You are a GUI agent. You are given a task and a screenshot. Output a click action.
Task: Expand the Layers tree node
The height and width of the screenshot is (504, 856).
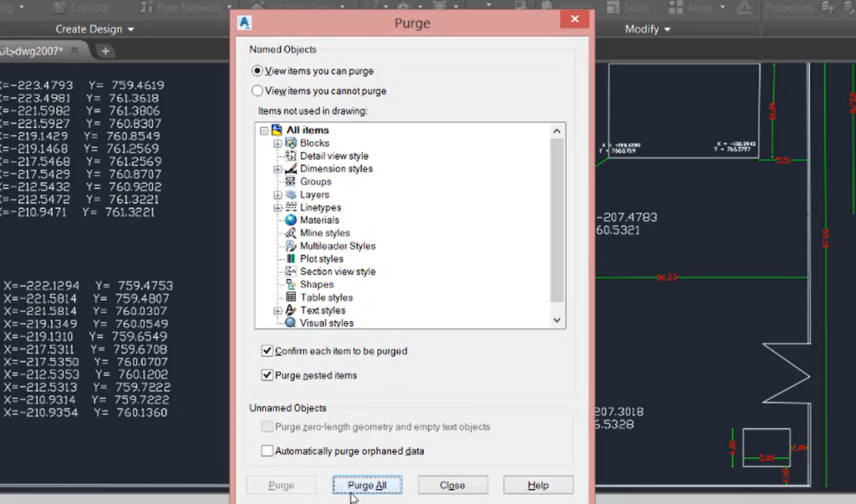(x=278, y=194)
